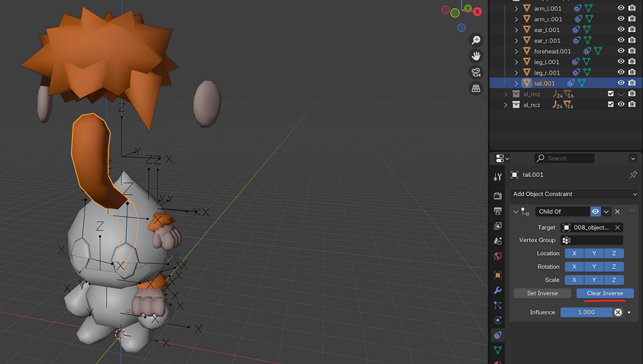
Task: Open the Object properties tab
Action: click(x=498, y=275)
